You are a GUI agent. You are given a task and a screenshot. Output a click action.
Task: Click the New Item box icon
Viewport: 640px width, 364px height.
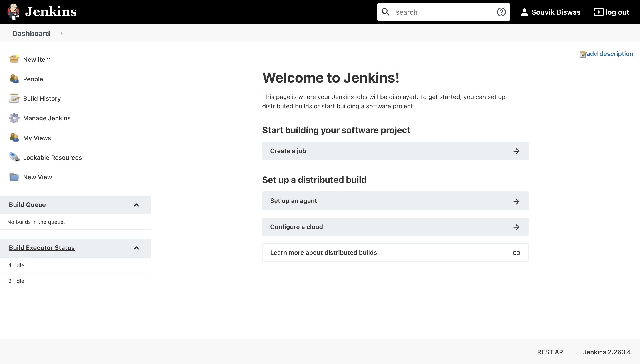pyautogui.click(x=14, y=59)
